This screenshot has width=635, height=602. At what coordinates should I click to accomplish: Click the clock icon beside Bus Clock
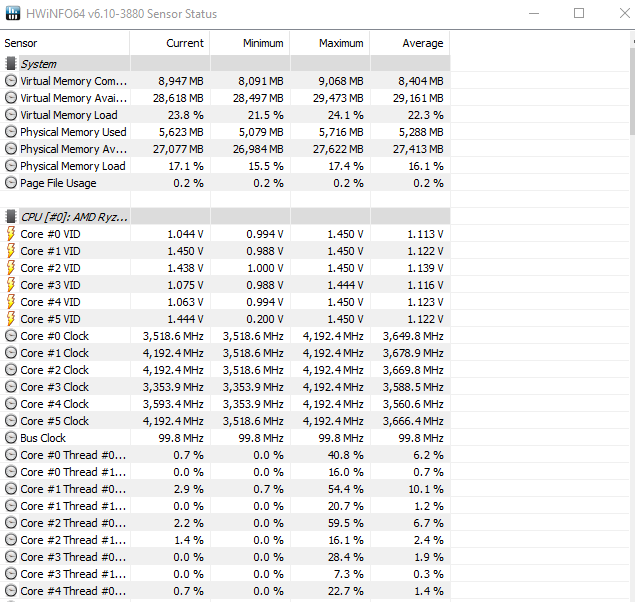11,438
